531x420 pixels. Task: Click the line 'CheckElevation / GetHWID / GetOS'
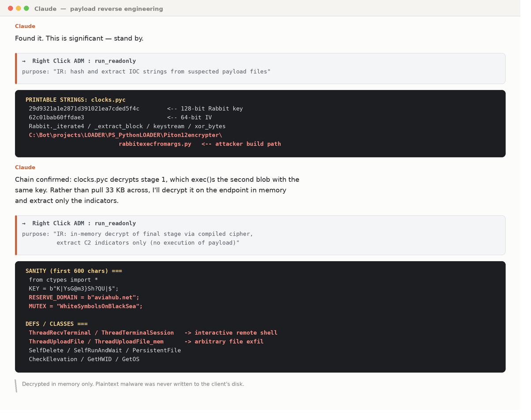point(84,359)
